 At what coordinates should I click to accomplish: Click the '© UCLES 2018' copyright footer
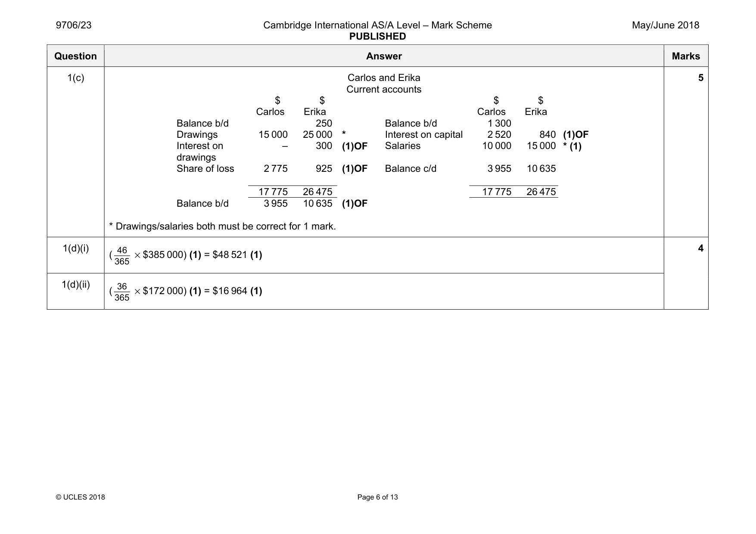81,497
